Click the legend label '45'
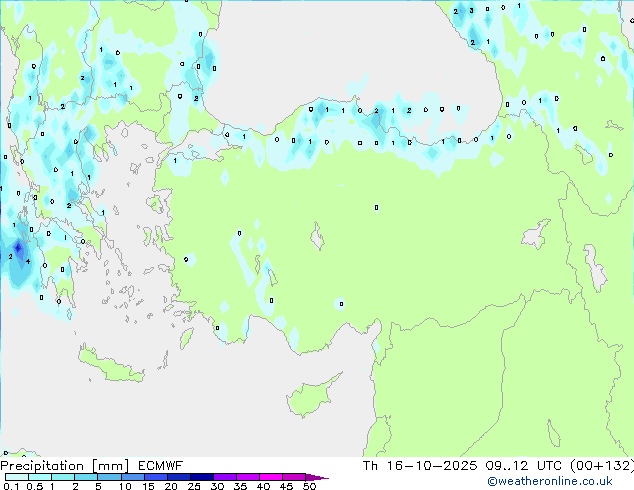The height and width of the screenshot is (490, 634). coord(286,486)
